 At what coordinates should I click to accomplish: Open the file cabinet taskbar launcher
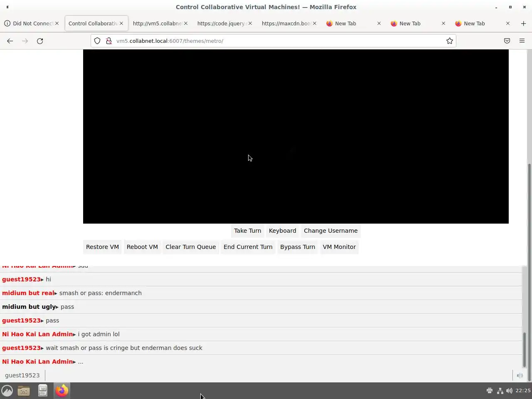43,391
